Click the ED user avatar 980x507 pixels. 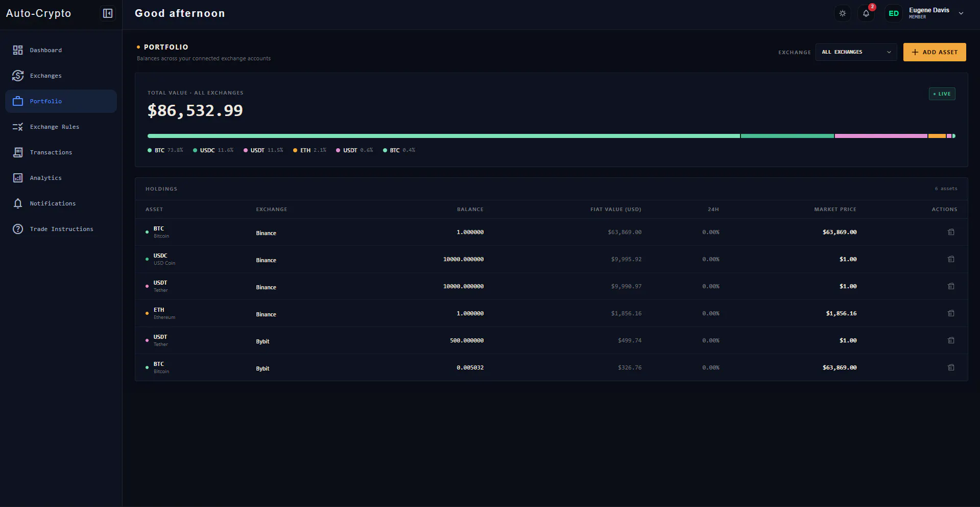(x=894, y=13)
